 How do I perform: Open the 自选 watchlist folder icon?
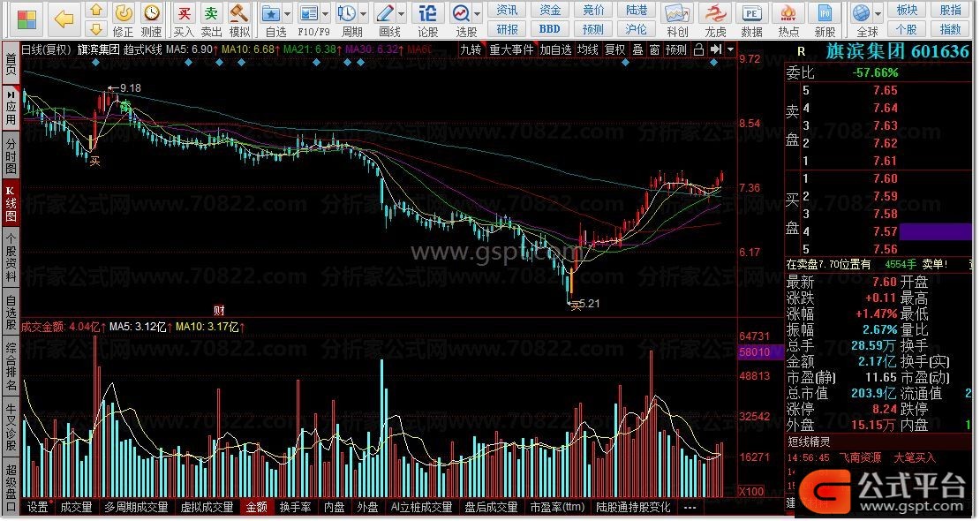[271, 13]
